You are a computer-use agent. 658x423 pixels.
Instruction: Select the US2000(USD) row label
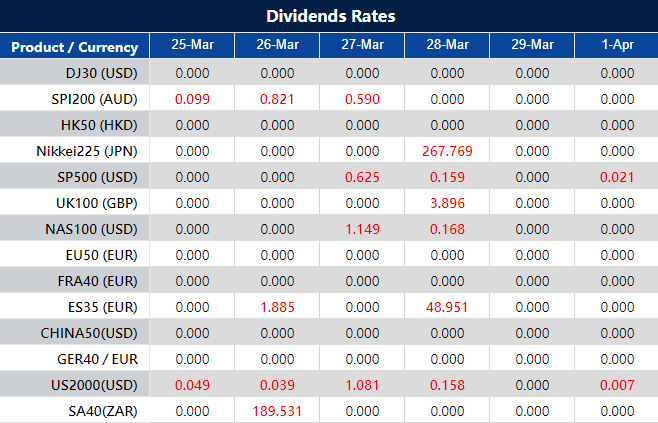94,385
